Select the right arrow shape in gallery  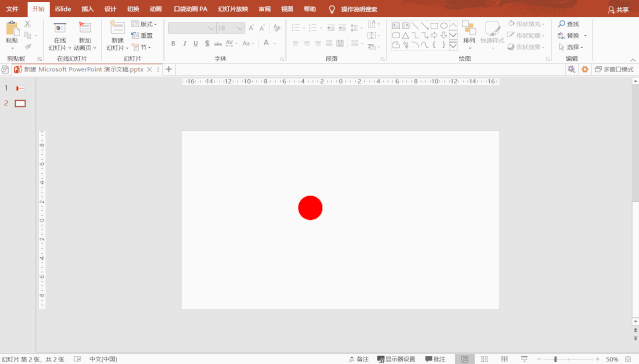coord(434,35)
